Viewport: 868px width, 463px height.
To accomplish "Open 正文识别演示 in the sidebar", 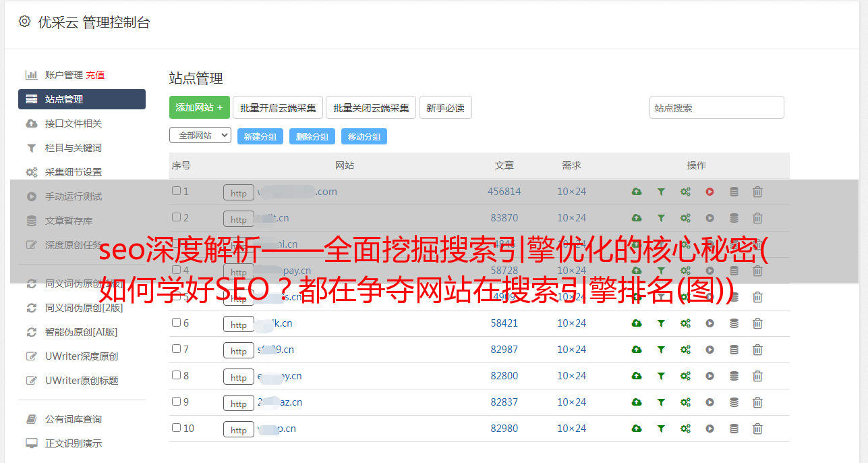I will tap(74, 443).
